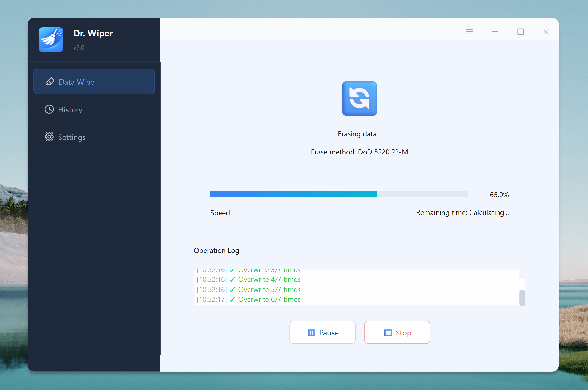588x390 pixels.
Task: Click the Overwrite 5/7 times log line
Action: 269,290
